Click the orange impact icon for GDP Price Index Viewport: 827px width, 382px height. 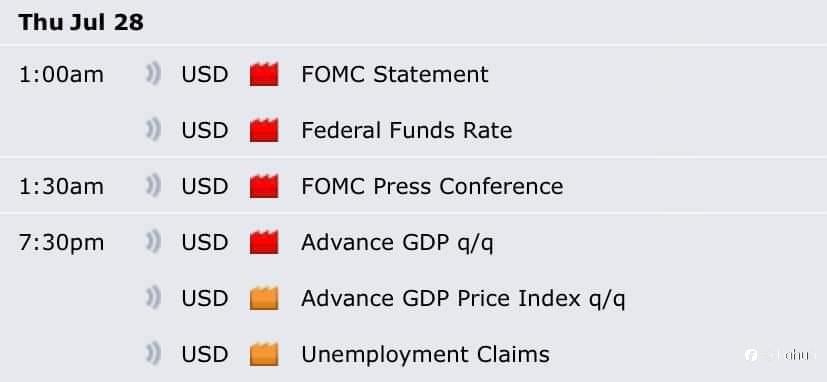(264, 298)
